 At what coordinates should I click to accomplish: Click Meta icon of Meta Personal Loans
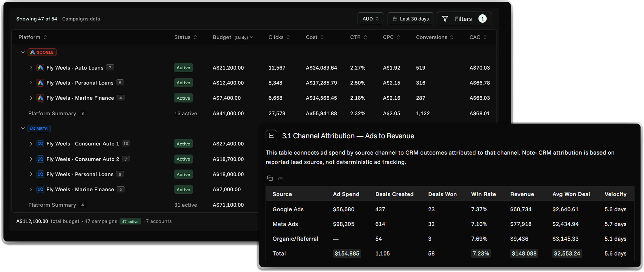(x=40, y=174)
